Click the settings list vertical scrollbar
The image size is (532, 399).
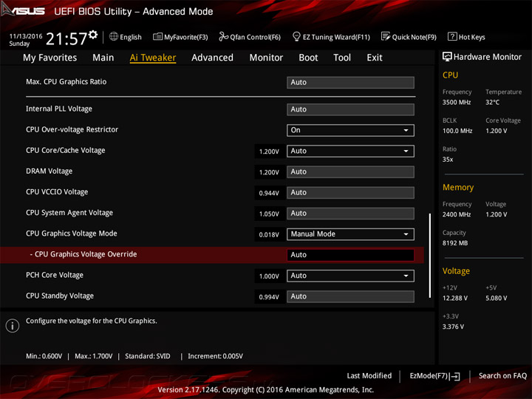[430, 256]
